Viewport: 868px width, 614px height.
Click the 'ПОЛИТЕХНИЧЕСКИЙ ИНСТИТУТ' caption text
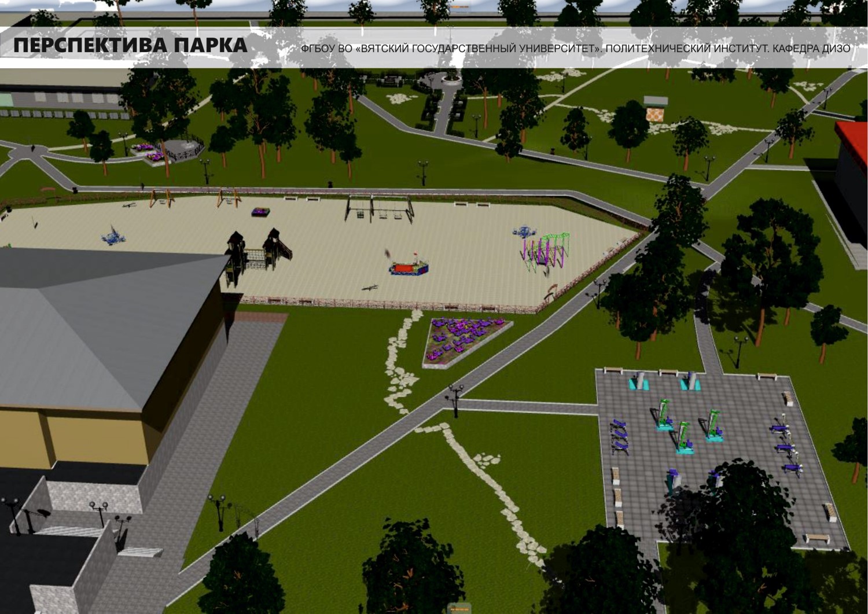click(x=685, y=49)
